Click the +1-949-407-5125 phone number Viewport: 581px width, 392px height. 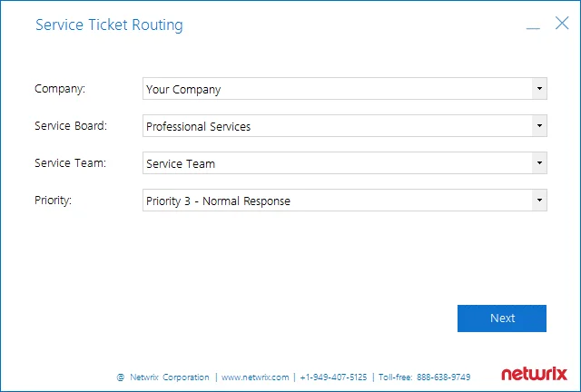(333, 377)
